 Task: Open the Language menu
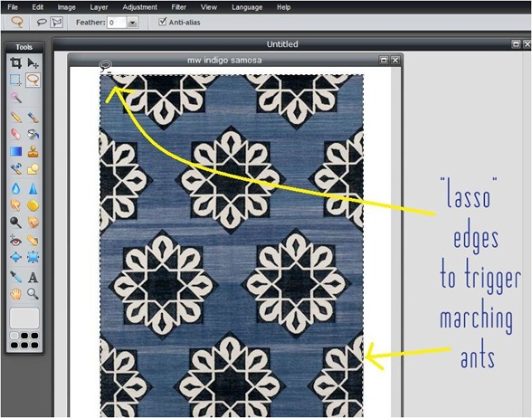247,7
